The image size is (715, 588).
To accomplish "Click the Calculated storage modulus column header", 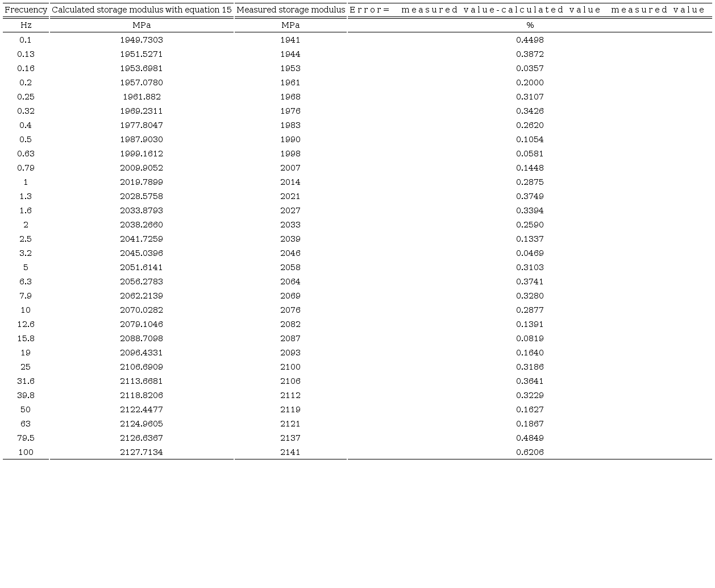I will (142, 10).
